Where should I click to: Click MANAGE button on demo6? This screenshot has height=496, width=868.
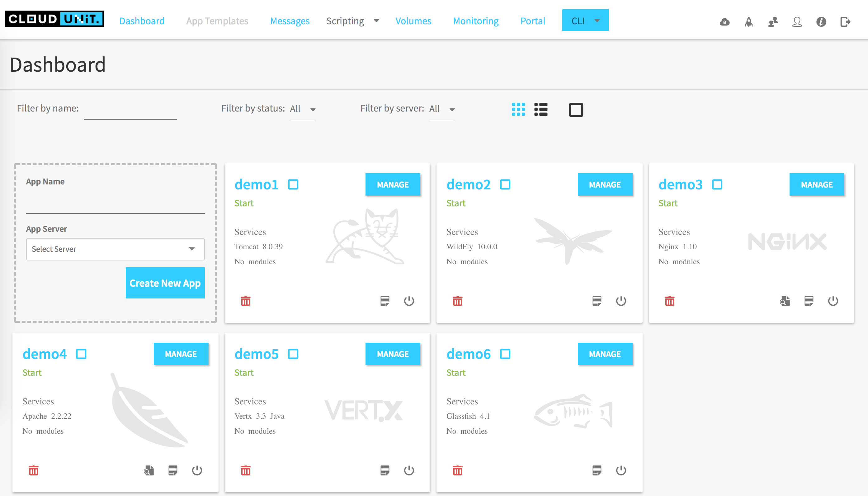point(605,354)
